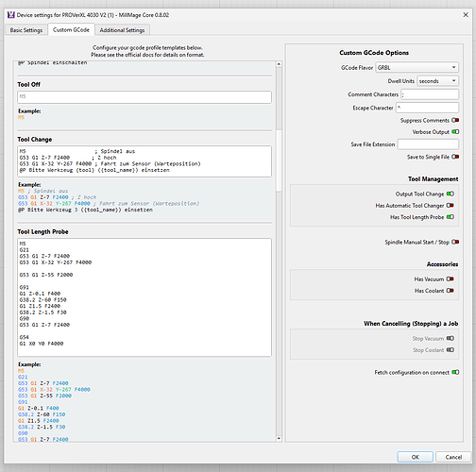Click the Save File Extension field

[428, 144]
